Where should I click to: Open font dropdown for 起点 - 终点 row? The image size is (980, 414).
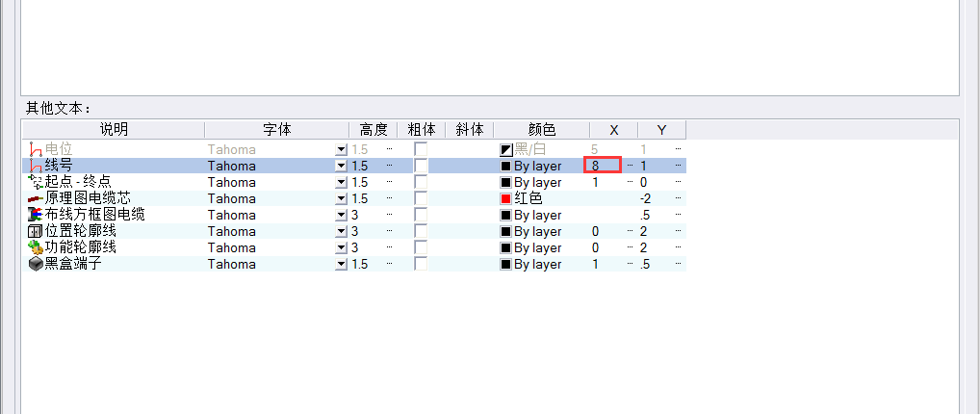click(x=341, y=182)
